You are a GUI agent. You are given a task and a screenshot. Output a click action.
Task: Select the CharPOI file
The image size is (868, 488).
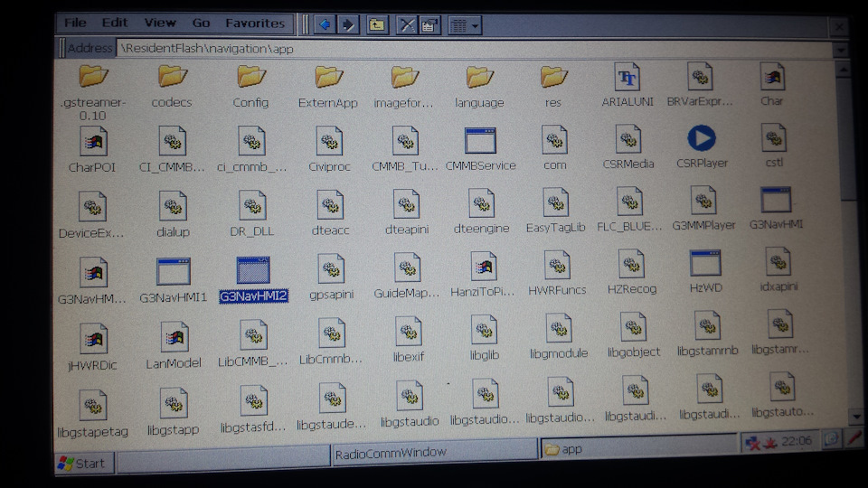(x=92, y=149)
